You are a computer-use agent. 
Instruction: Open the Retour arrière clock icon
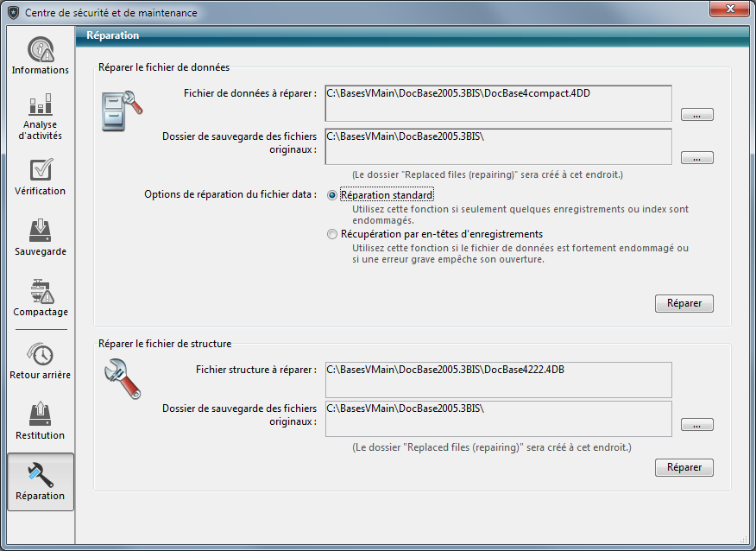click(41, 354)
